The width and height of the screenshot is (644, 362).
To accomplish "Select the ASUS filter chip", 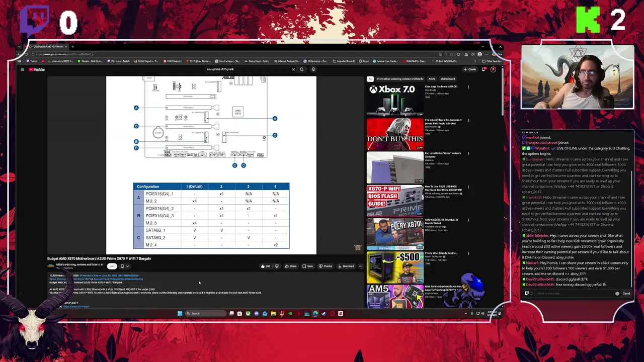I will (x=432, y=79).
